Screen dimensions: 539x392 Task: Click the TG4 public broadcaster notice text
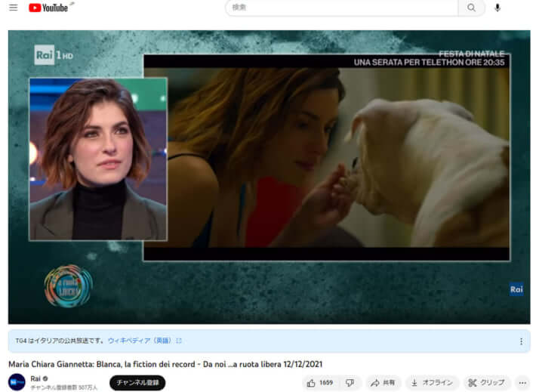click(x=60, y=341)
